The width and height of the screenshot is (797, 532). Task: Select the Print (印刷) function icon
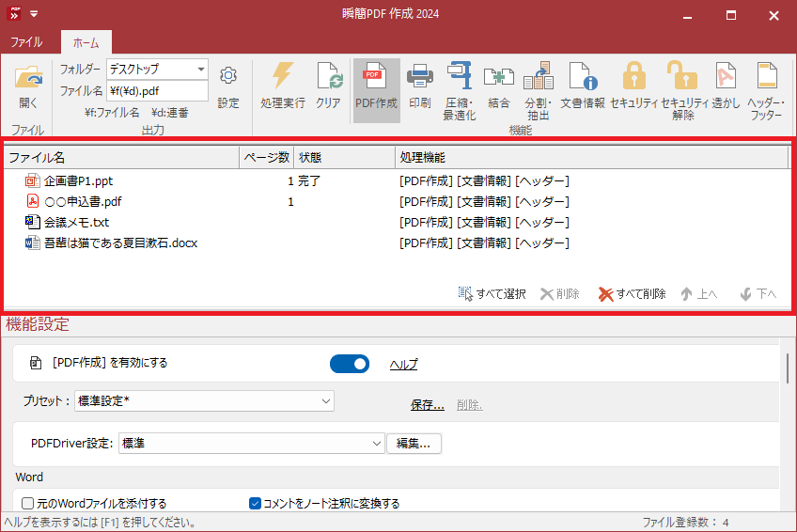tap(420, 76)
